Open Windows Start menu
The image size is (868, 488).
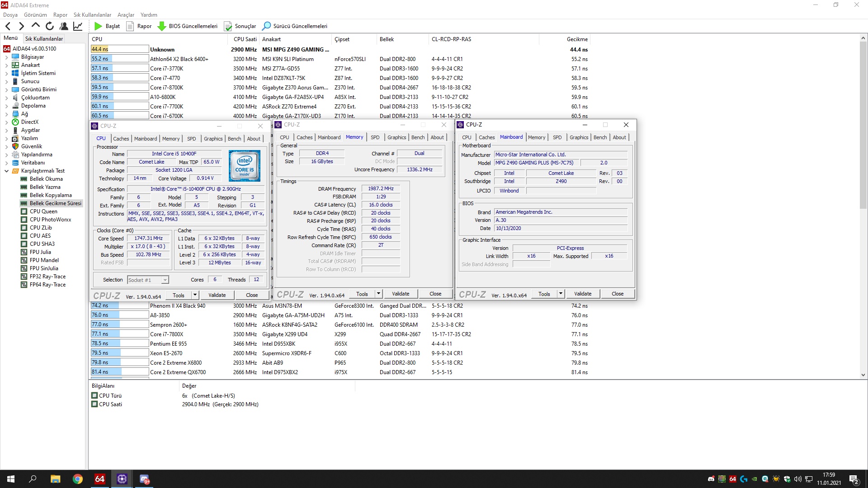[11, 479]
